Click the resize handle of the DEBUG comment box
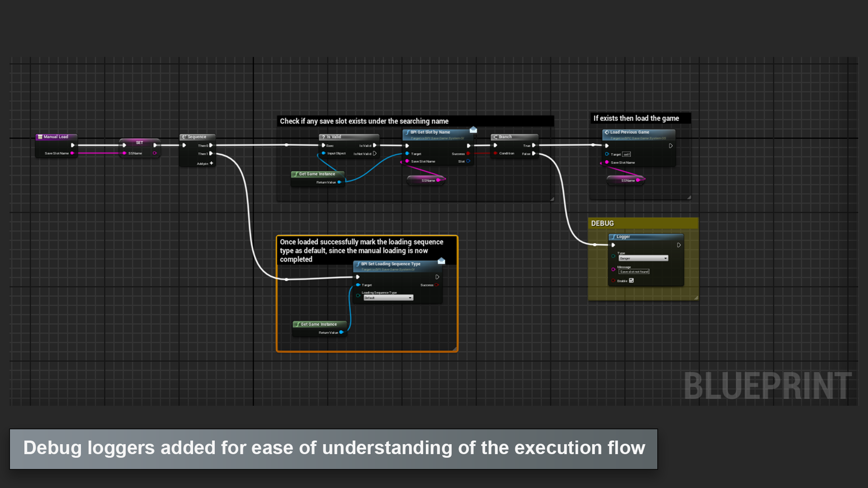 (696, 298)
